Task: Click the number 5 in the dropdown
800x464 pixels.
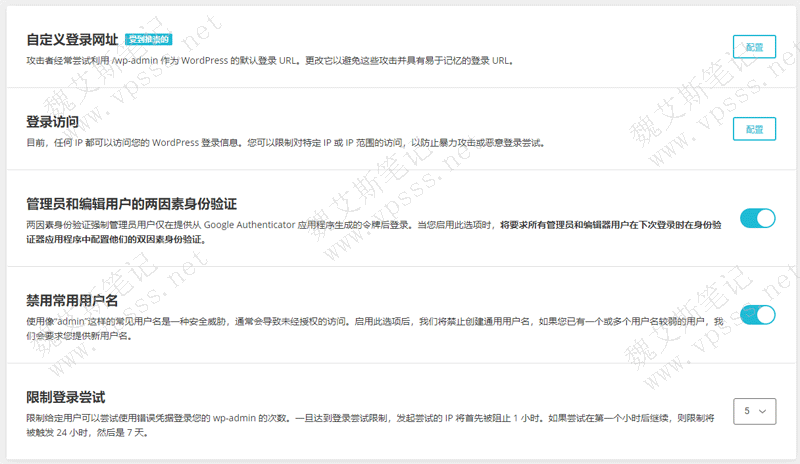Action: [746, 411]
